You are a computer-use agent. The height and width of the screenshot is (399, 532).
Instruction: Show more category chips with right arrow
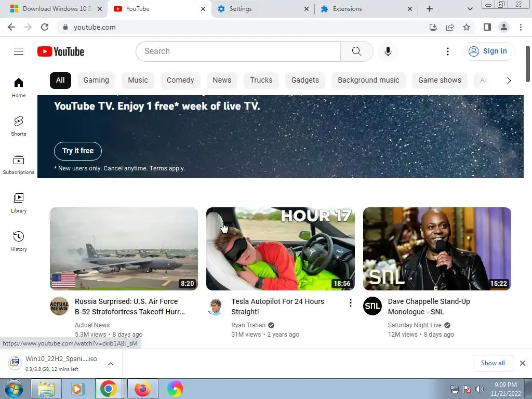click(x=509, y=81)
